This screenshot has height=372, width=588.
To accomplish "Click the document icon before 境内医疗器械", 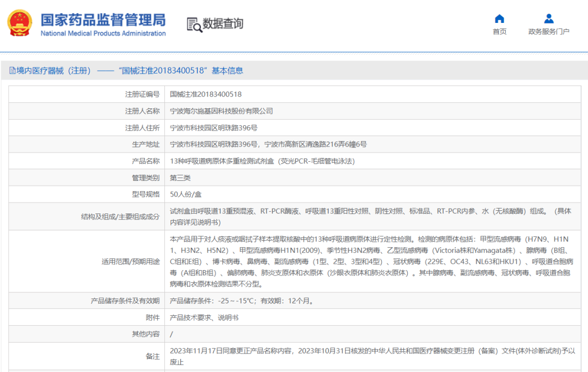I will 12,71.
